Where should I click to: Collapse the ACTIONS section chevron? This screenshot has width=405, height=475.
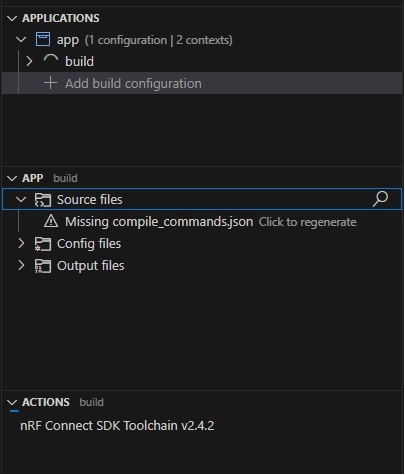pyautogui.click(x=12, y=402)
